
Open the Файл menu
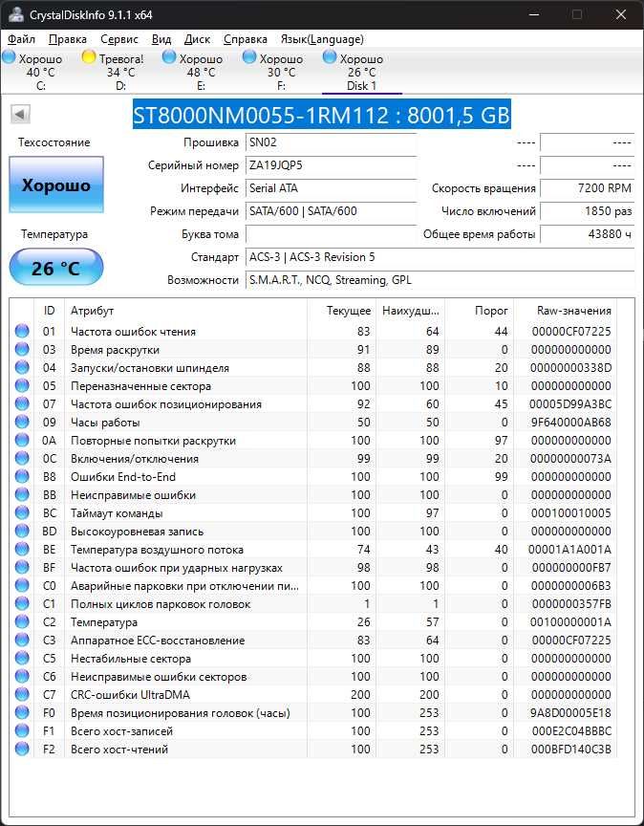(x=22, y=39)
